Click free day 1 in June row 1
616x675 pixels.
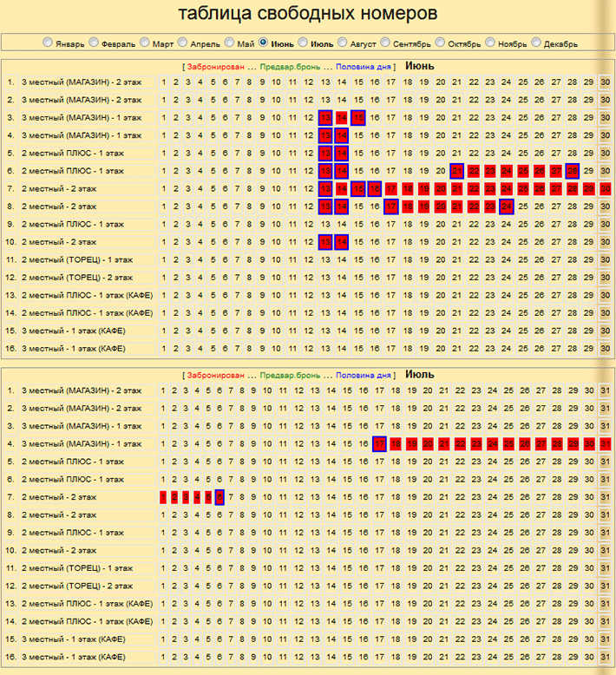click(164, 82)
